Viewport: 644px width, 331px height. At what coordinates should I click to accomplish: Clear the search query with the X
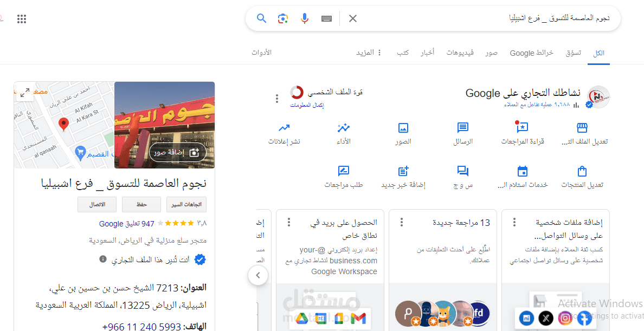352,18
